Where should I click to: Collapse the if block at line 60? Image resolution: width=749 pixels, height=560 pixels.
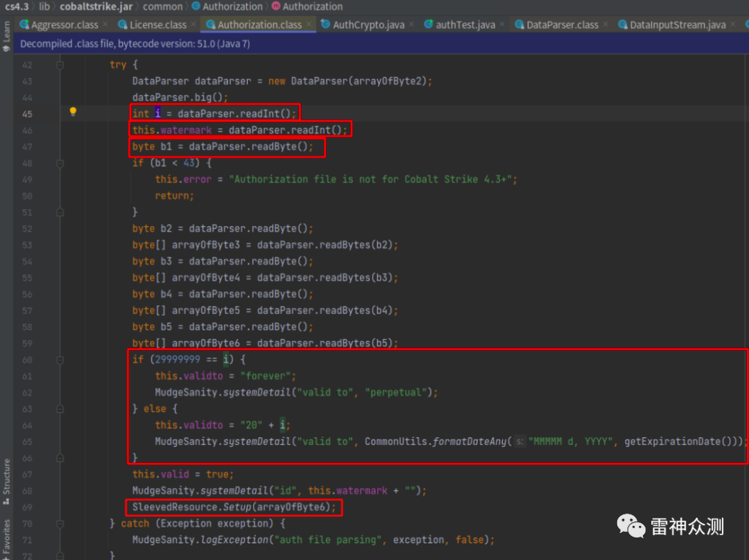(60, 360)
